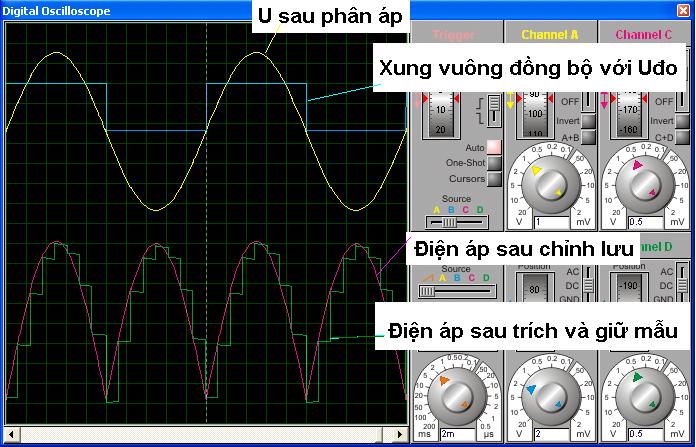Click the rising edge trigger symbol
696x447 pixels.
point(480,105)
